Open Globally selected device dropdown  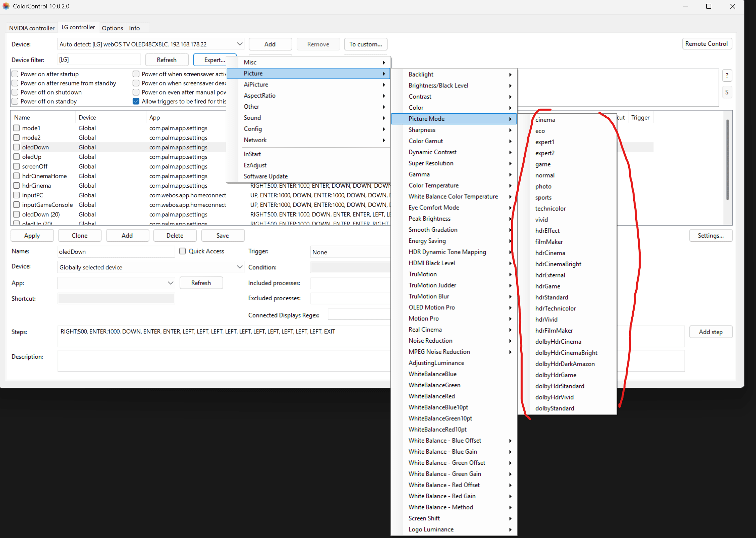[151, 267]
